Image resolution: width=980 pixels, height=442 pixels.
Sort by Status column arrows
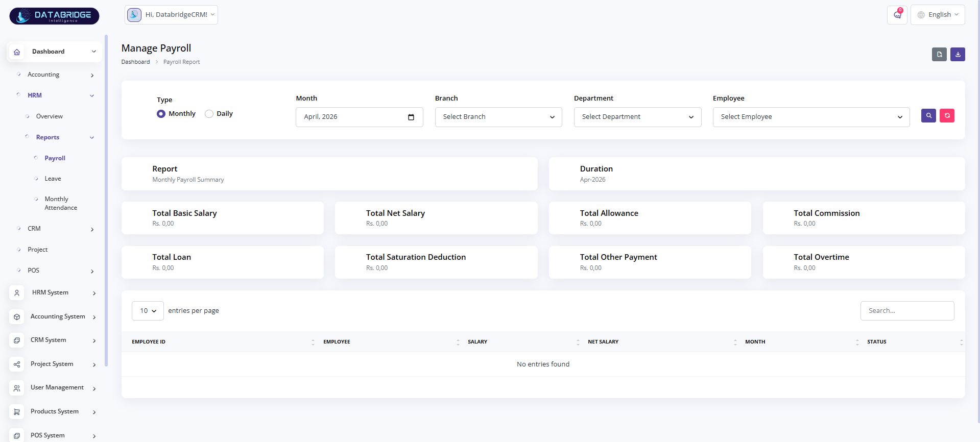(961, 342)
